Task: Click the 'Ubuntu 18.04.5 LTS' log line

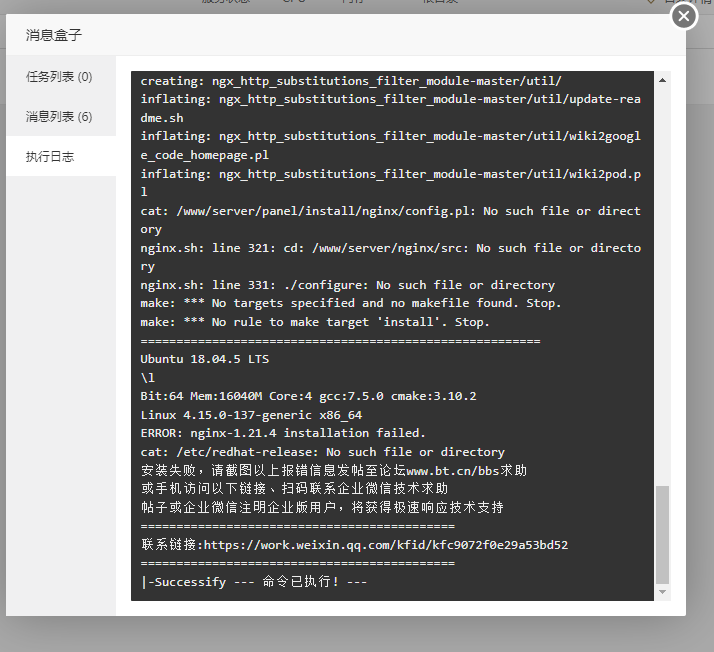Action: tap(204, 359)
